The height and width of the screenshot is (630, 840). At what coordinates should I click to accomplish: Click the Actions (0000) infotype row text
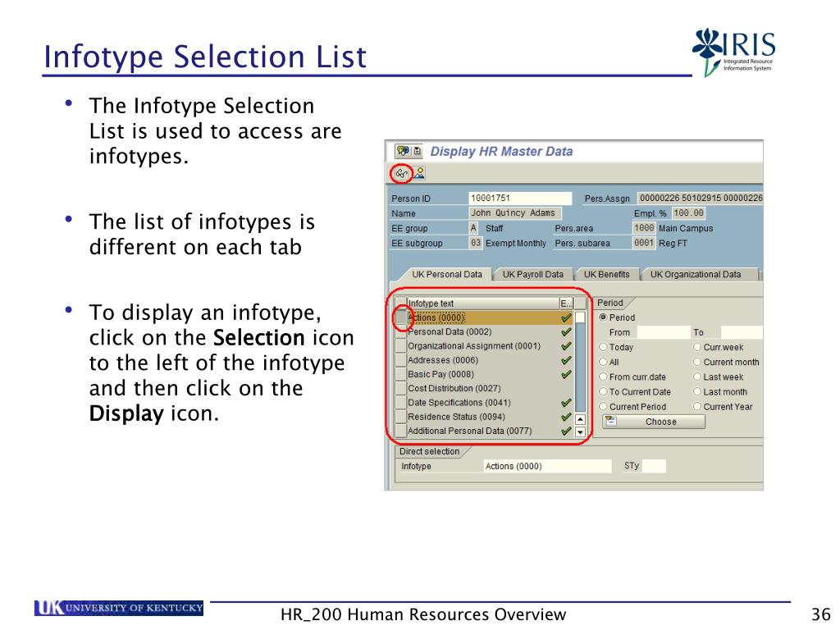pos(436,317)
